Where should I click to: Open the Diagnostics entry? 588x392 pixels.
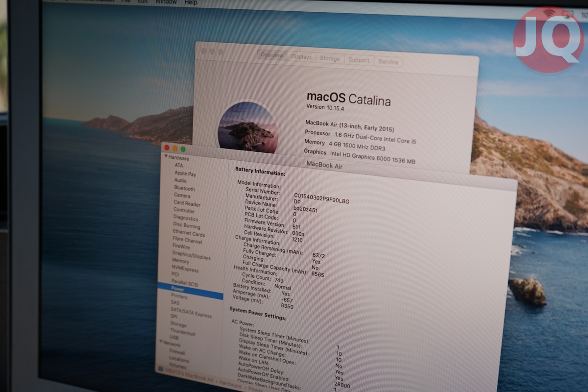point(185,218)
